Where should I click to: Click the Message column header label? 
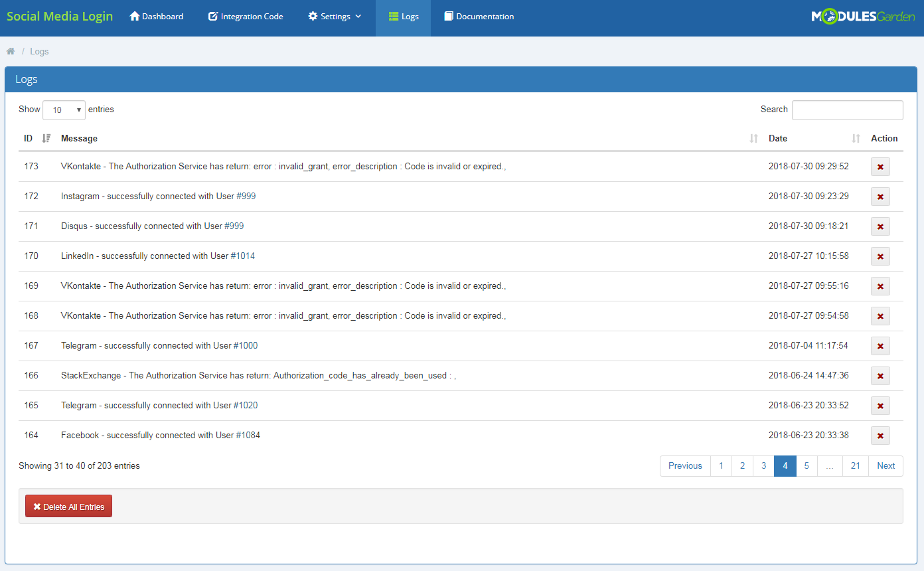pyautogui.click(x=79, y=138)
